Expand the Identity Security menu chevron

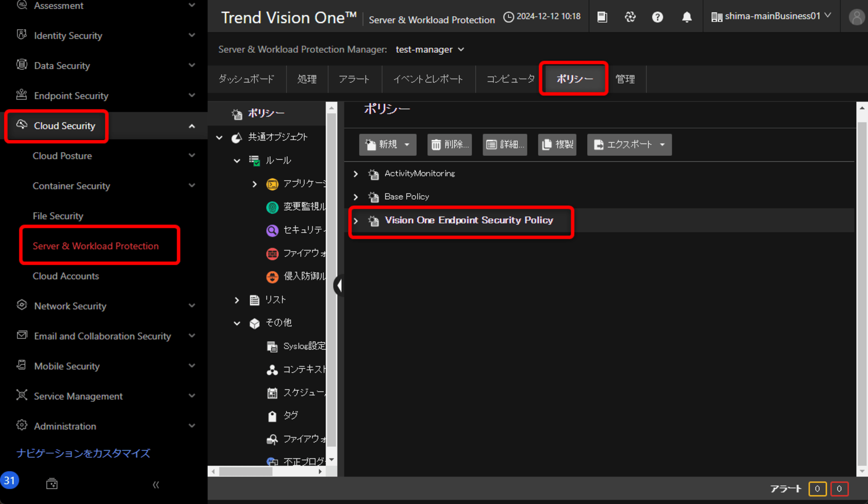tap(192, 35)
